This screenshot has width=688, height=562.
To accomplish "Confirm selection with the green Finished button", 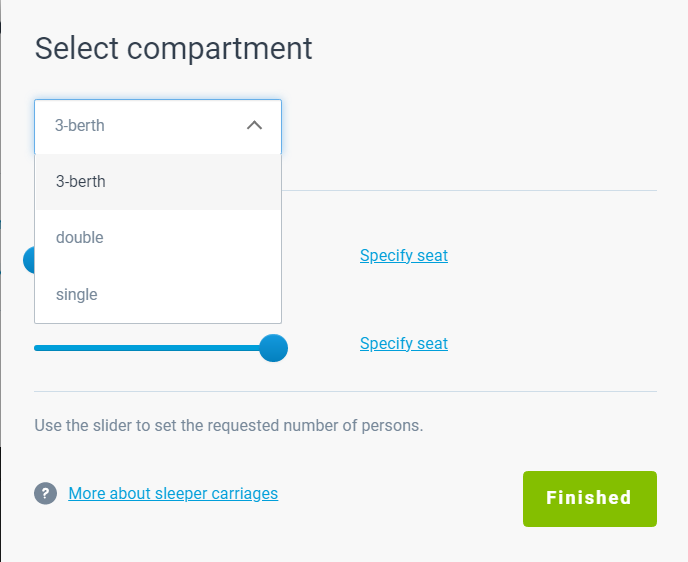I will pyautogui.click(x=590, y=499).
